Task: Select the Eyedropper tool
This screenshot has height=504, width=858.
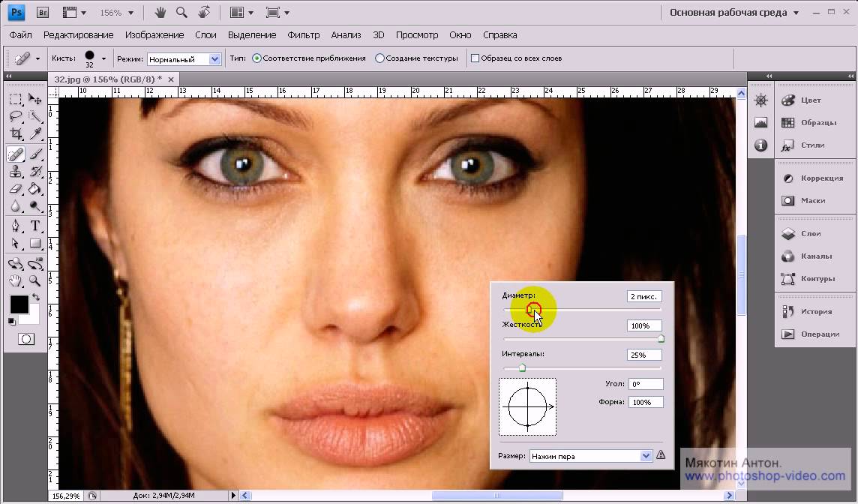Action: 35,133
